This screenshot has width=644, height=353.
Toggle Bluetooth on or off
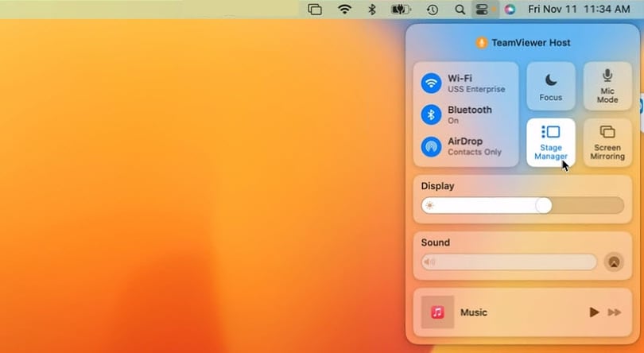coord(432,114)
